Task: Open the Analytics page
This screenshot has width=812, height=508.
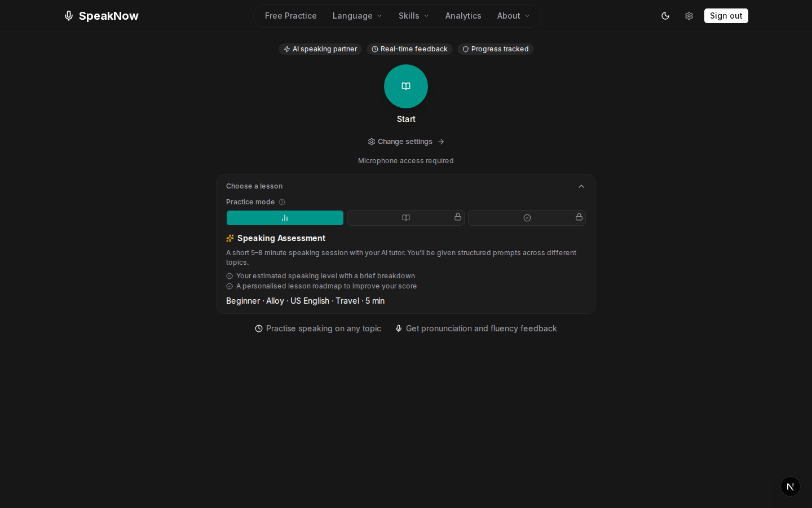Action: point(463,16)
